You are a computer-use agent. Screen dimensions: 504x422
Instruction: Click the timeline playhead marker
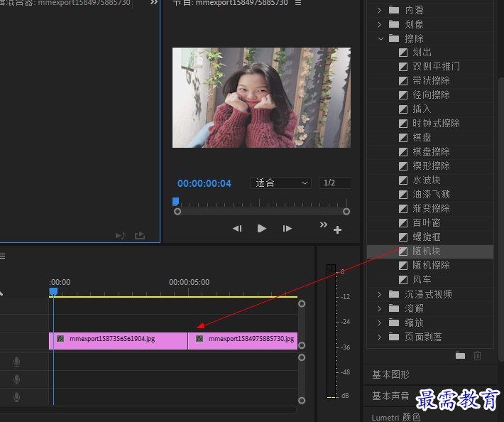tap(53, 292)
